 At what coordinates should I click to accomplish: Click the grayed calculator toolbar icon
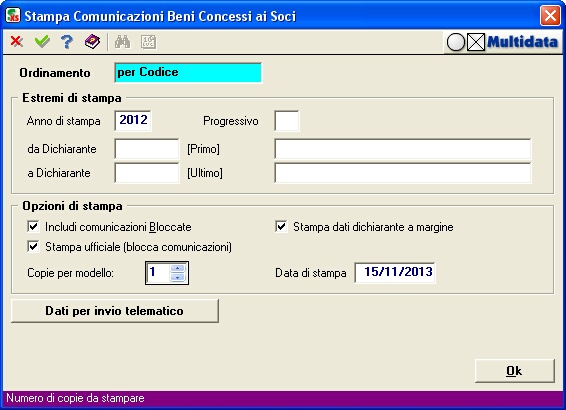point(148,42)
